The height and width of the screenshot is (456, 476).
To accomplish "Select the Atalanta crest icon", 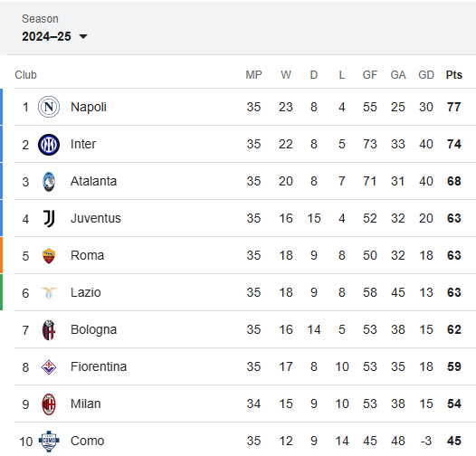I will point(49,182).
